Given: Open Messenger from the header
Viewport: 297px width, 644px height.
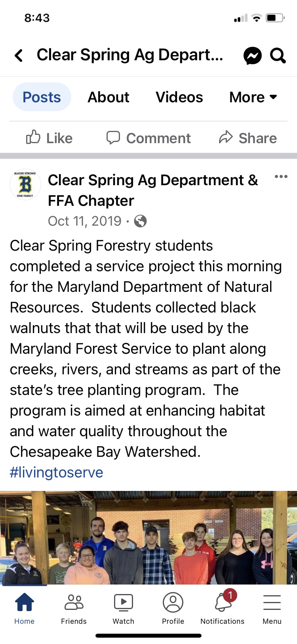Looking at the screenshot, I should click(x=252, y=56).
